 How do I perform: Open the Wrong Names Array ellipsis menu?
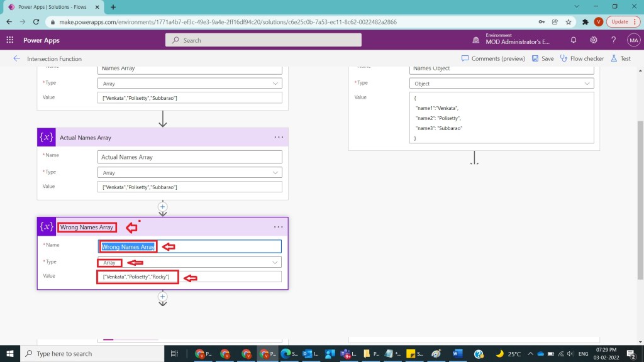point(279,227)
